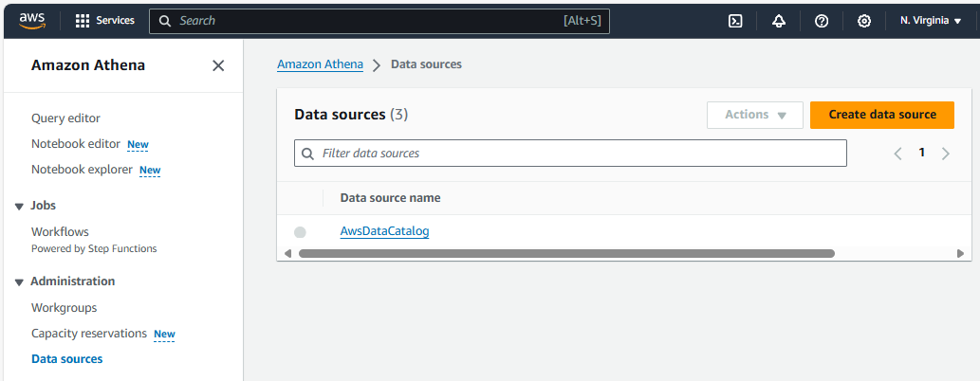
Task: Click the Data sources (3) heading
Action: (x=351, y=115)
